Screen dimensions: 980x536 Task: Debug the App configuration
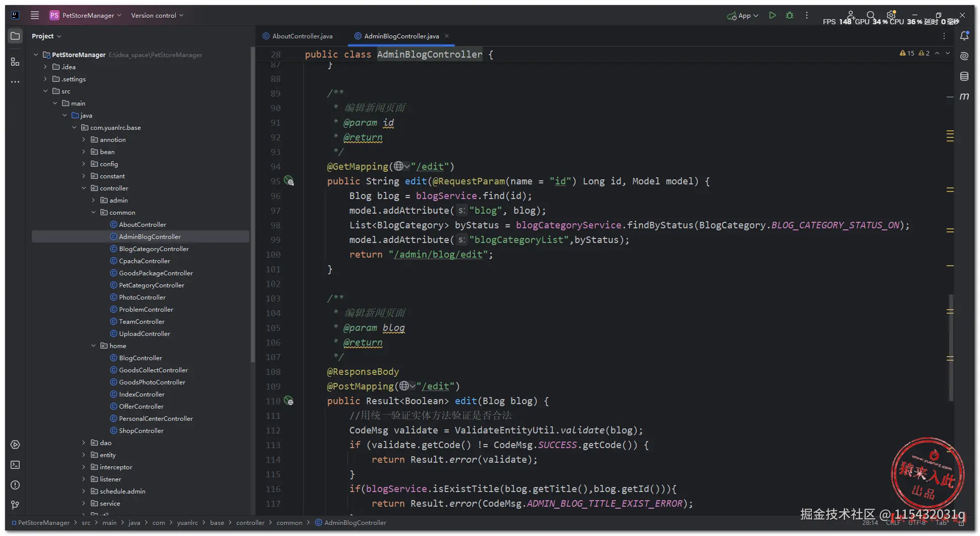coord(790,15)
